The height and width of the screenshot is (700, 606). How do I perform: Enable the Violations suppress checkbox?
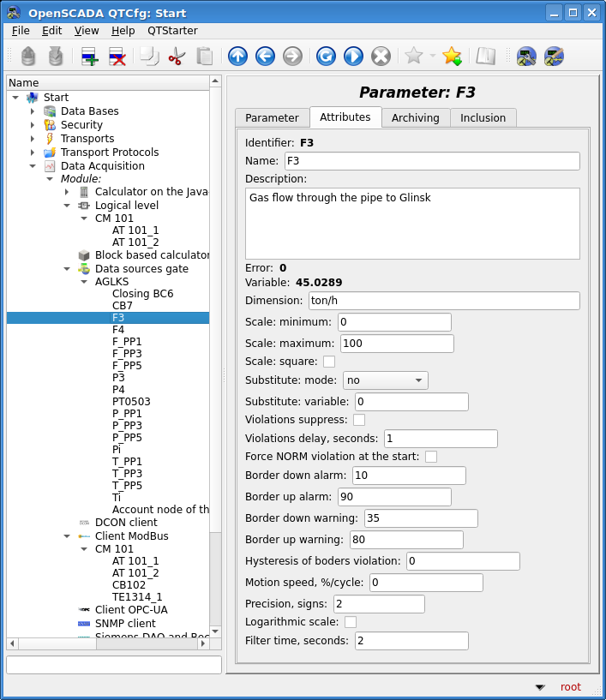tap(359, 420)
